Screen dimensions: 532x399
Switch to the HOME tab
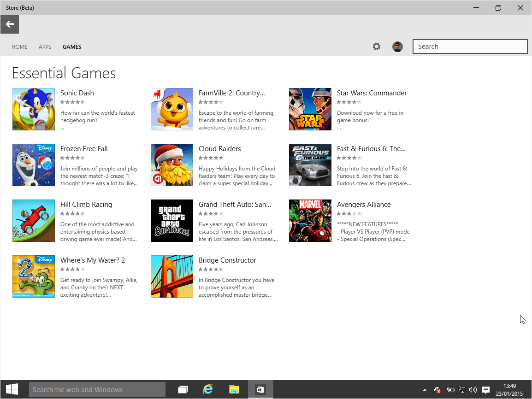[x=19, y=47]
